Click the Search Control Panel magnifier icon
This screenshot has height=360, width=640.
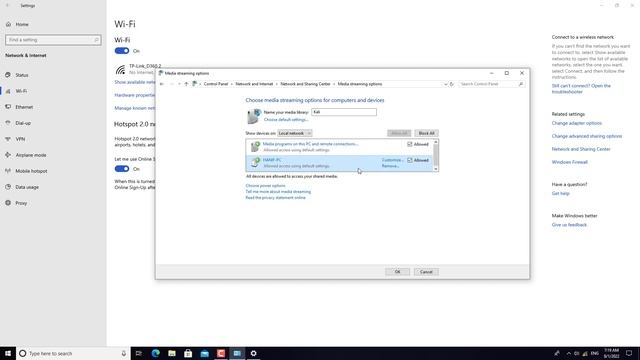tap(521, 84)
